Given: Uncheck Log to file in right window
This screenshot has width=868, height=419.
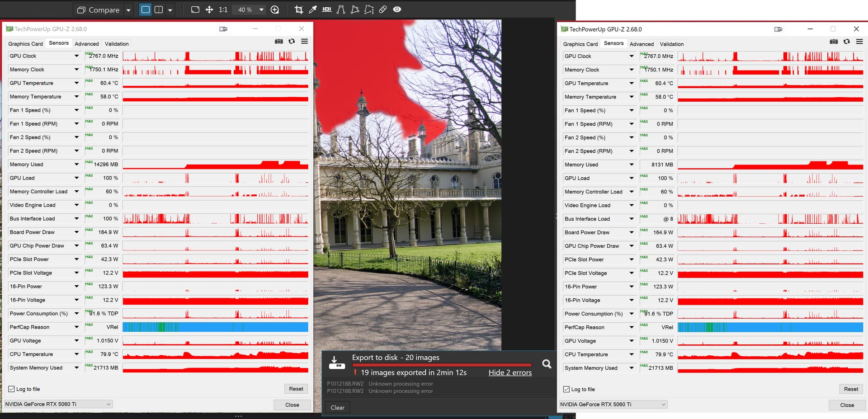Looking at the screenshot, I should tap(566, 389).
